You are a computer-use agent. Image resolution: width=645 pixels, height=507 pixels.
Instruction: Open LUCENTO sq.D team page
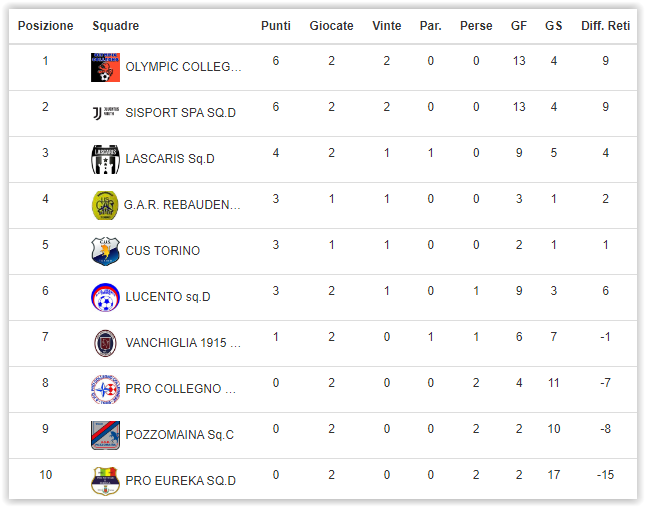pos(168,297)
